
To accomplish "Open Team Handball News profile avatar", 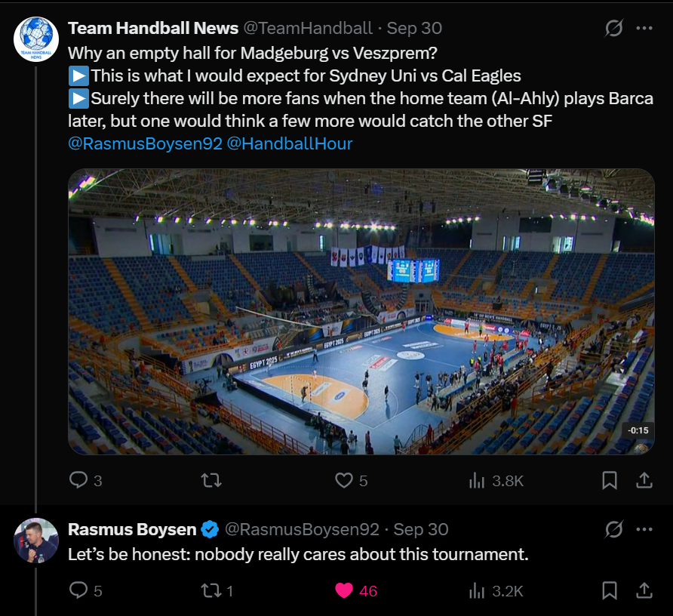I will click(36, 39).
